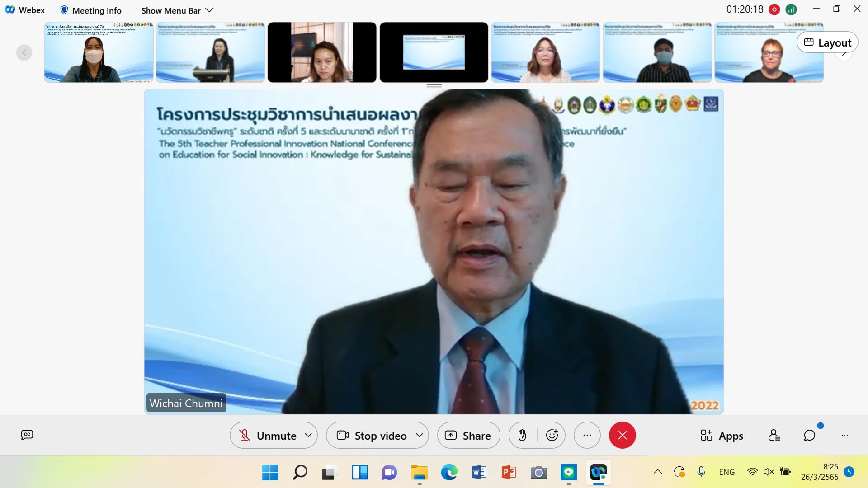Open clock and date 26/3/2565
The height and width of the screenshot is (488, 868).
(x=820, y=472)
